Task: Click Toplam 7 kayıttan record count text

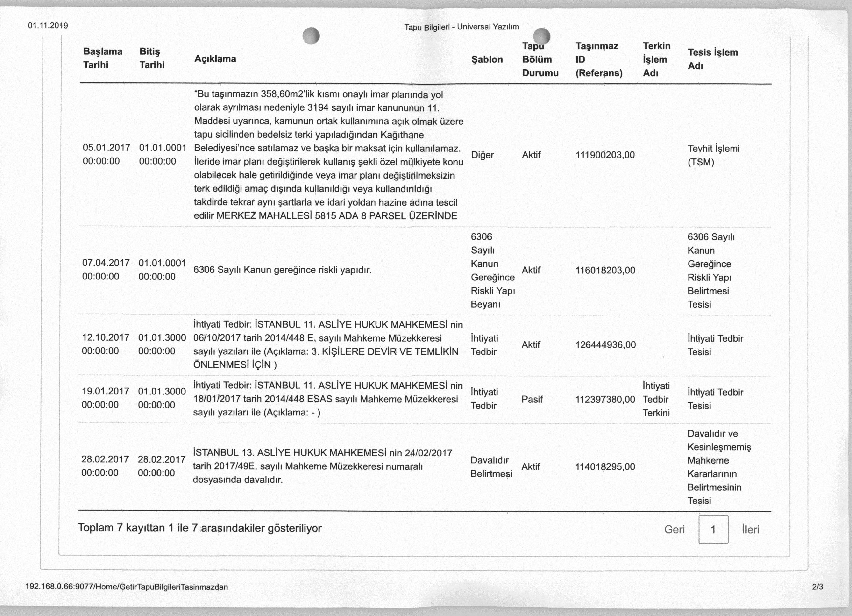Action: (200, 528)
